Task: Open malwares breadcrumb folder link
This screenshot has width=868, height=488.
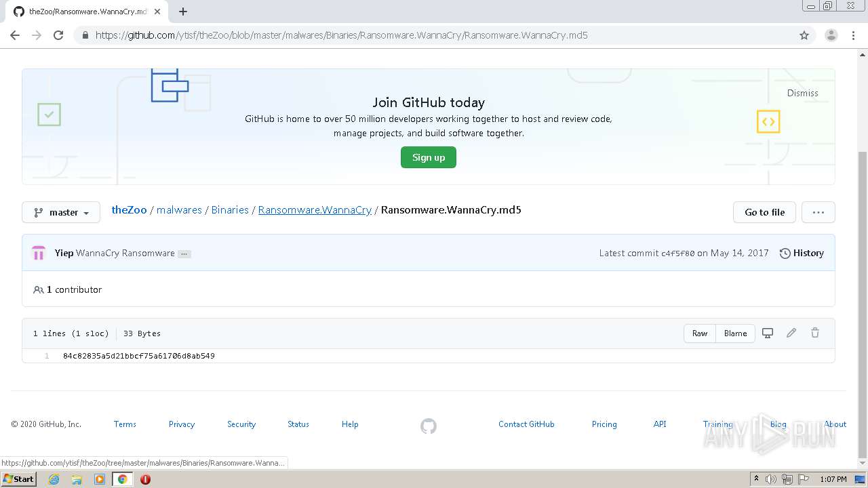Action: [179, 210]
